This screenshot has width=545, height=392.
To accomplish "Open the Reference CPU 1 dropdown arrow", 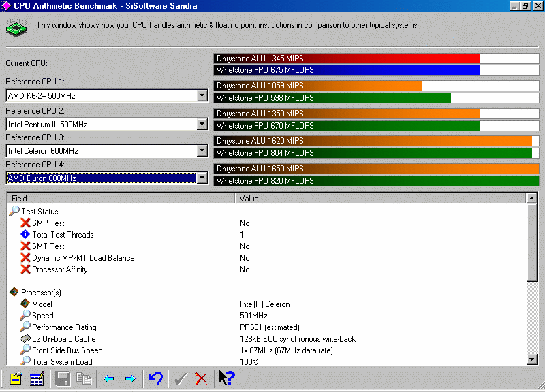I will click(x=202, y=95).
